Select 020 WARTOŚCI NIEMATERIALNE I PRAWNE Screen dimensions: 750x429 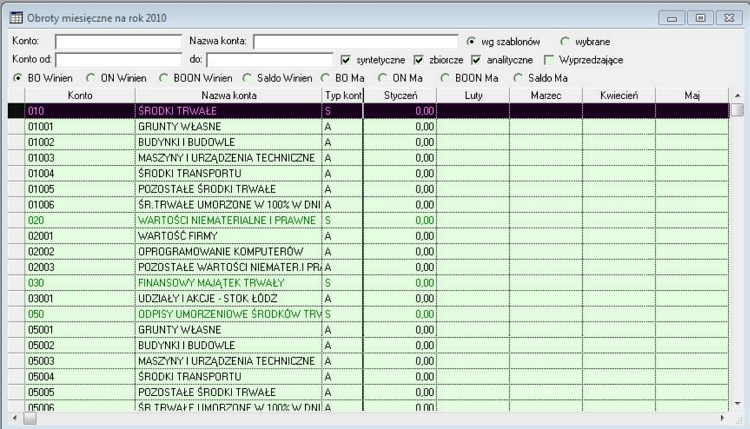click(368, 220)
